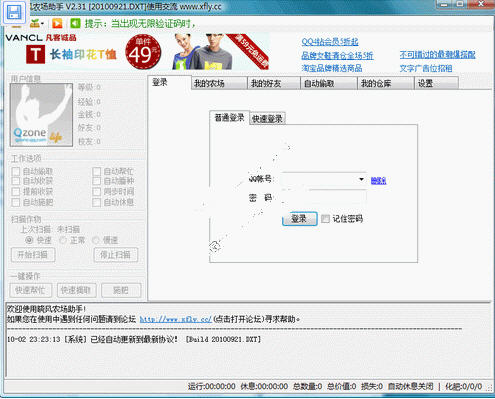
Task: Click the window resize grip in status bar
Action: [490, 388]
